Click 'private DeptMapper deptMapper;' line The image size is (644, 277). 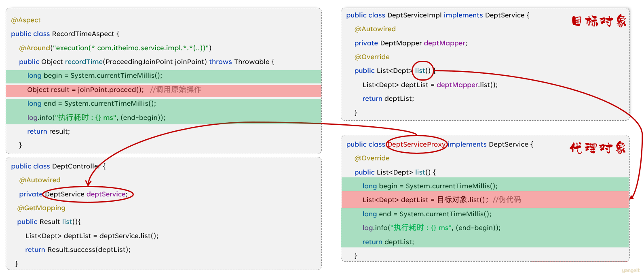coord(411,43)
